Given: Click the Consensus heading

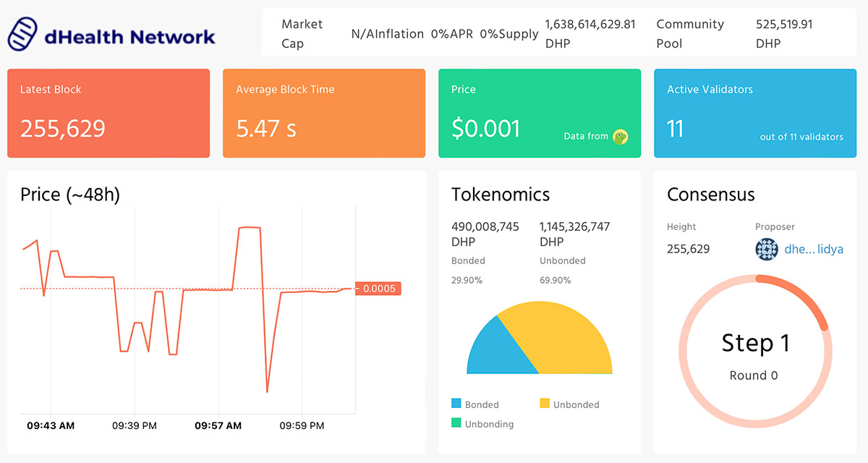Looking at the screenshot, I should (x=711, y=194).
